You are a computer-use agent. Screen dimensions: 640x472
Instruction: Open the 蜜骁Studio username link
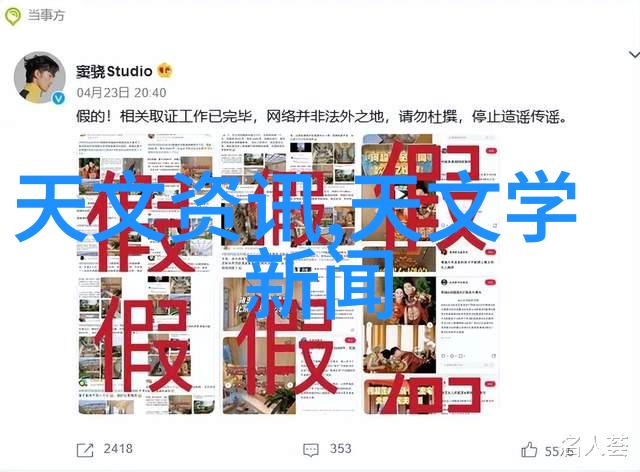[114, 71]
